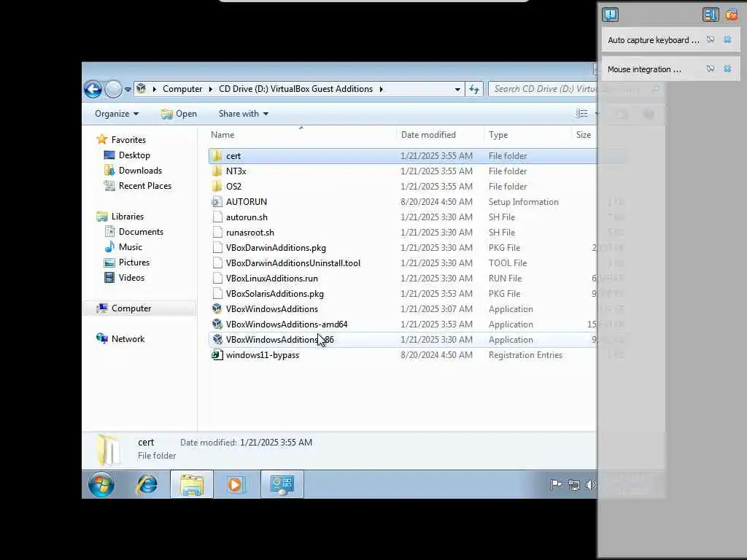747x560 pixels.
Task: Click CD Drive (D:) breadcrumb segment
Action: click(x=295, y=89)
